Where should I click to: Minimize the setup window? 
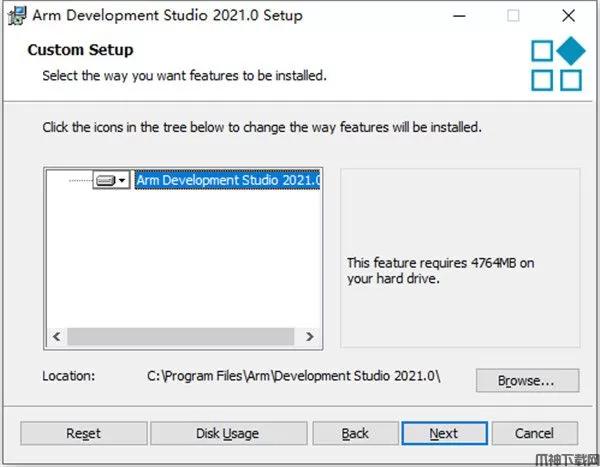click(x=459, y=16)
